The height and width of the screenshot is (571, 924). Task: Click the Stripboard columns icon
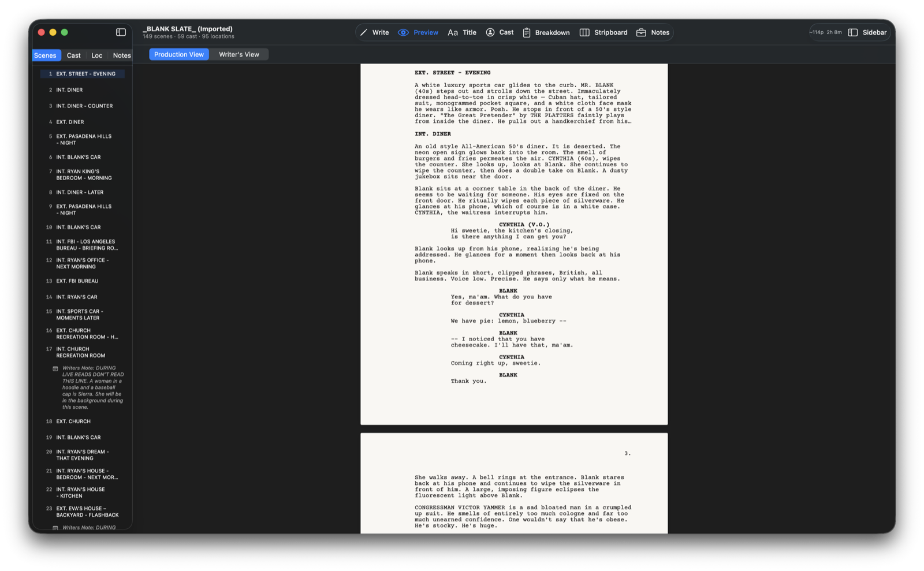584,32
